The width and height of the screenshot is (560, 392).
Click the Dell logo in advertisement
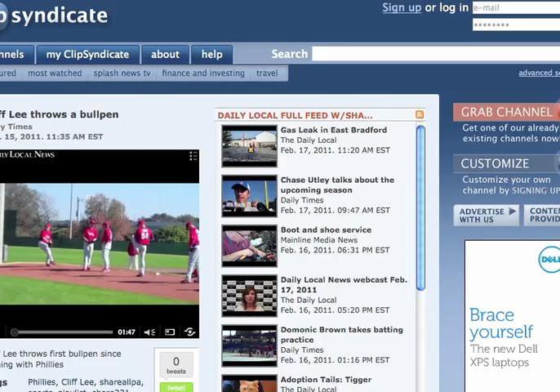(549, 260)
